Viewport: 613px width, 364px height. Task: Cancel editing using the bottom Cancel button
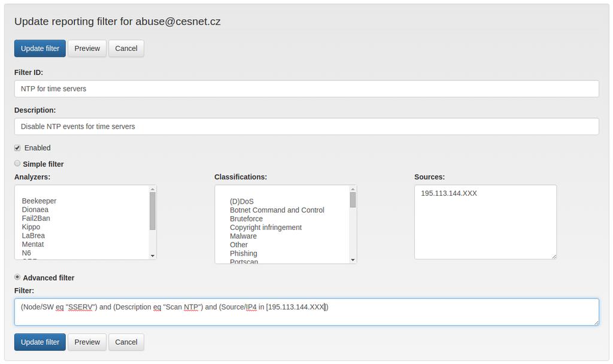(126, 342)
